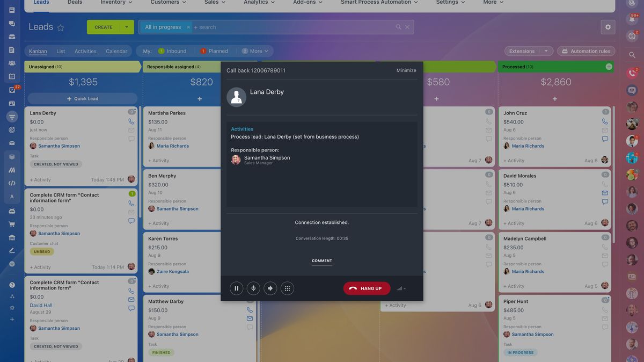644x362 pixels.
Task: Toggle the Inbound counter filter
Action: [x=172, y=52]
